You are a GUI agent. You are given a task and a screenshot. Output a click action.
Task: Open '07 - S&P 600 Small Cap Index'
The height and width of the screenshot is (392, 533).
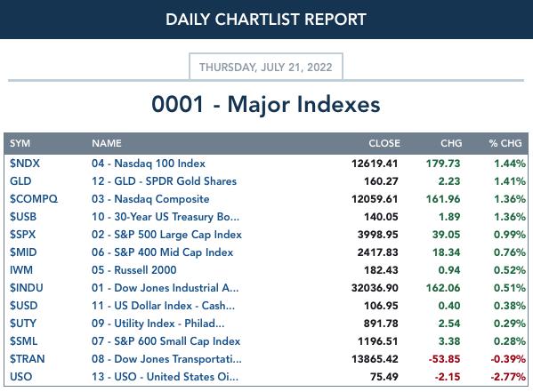(166, 341)
